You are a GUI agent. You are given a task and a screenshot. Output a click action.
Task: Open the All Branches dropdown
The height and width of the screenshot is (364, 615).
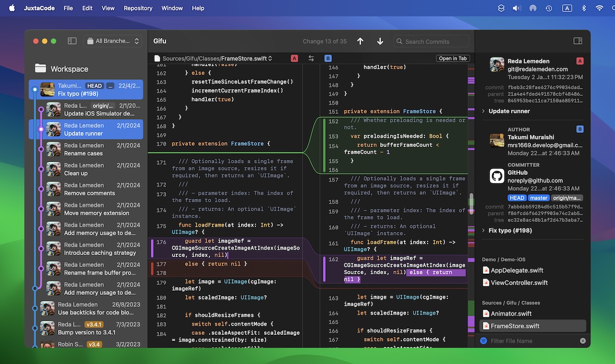113,41
